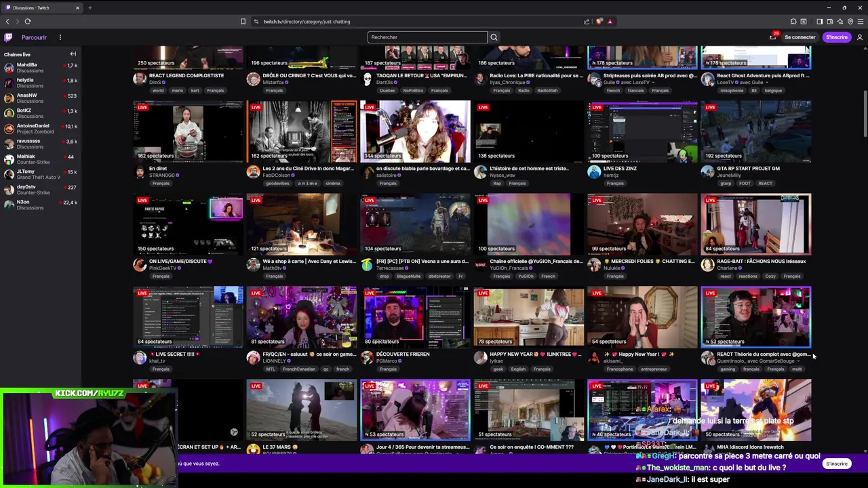Screen dimensions: 868x488
Task: Open STRAN0G0 channel name link
Action: coord(161,176)
